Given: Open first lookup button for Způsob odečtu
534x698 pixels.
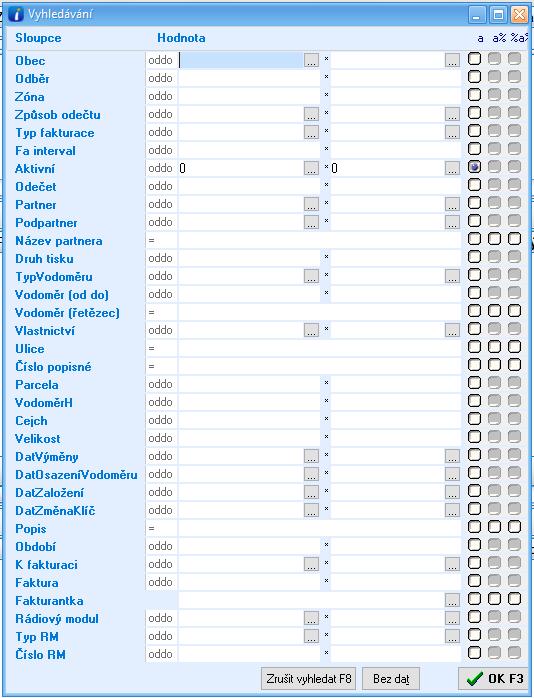Looking at the screenshot, I should (x=312, y=114).
